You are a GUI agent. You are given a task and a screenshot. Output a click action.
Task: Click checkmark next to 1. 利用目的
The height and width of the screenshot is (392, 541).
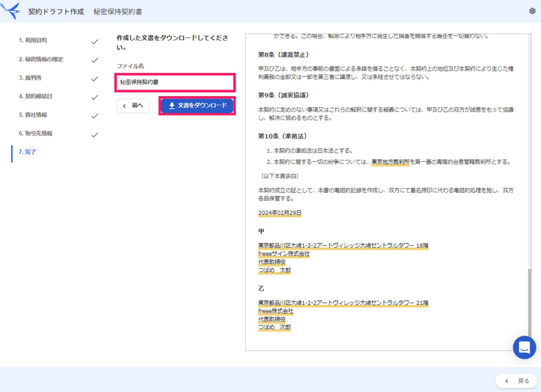pos(95,42)
